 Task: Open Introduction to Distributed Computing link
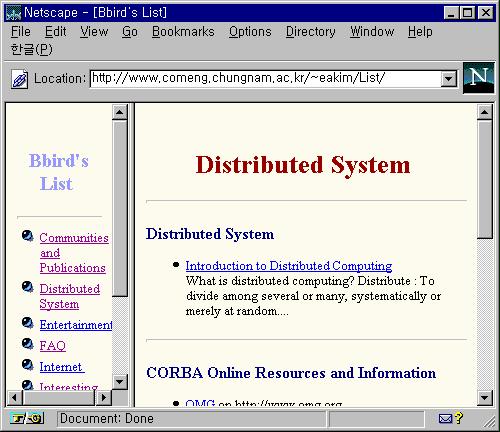point(289,266)
